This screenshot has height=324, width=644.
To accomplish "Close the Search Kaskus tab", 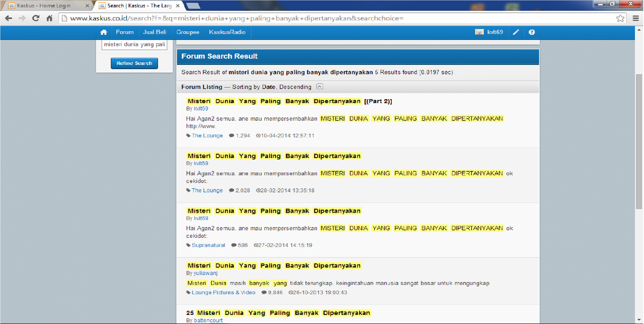I will pos(178,6).
